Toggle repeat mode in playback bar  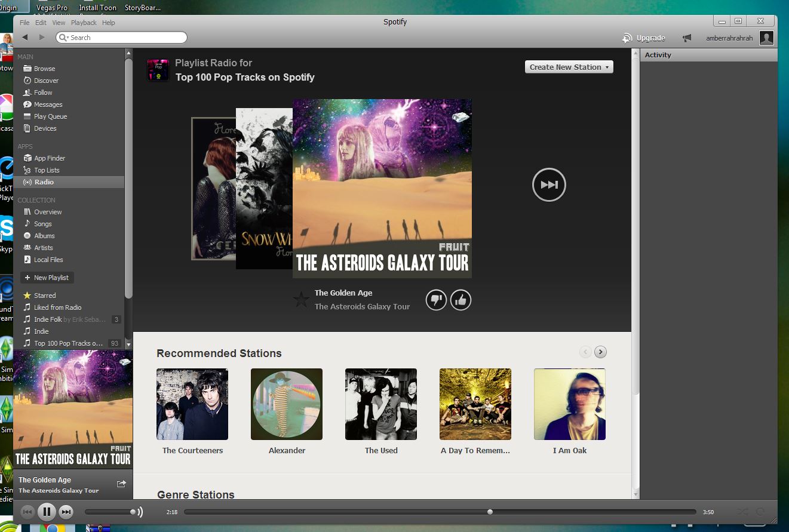tap(760, 512)
